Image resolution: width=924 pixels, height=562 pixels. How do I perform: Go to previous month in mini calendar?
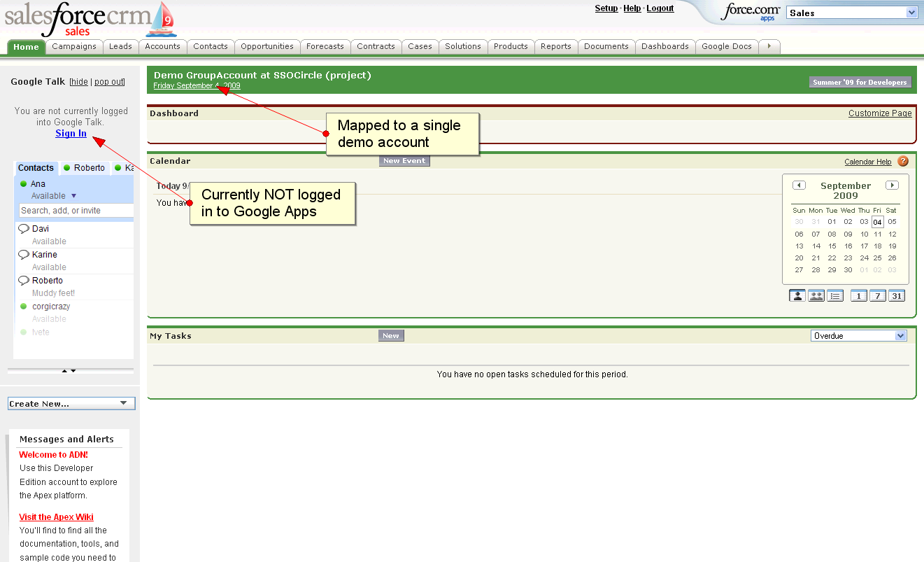coord(799,185)
